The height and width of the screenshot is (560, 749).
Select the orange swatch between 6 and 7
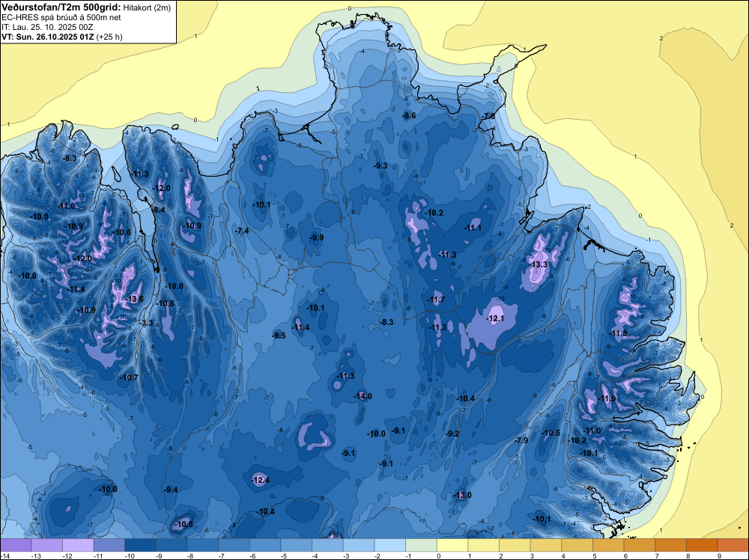coord(640,545)
